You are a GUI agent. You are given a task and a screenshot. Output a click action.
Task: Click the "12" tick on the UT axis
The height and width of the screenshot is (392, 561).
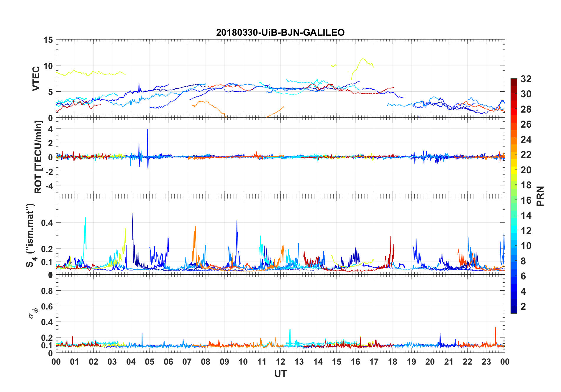[280, 362]
